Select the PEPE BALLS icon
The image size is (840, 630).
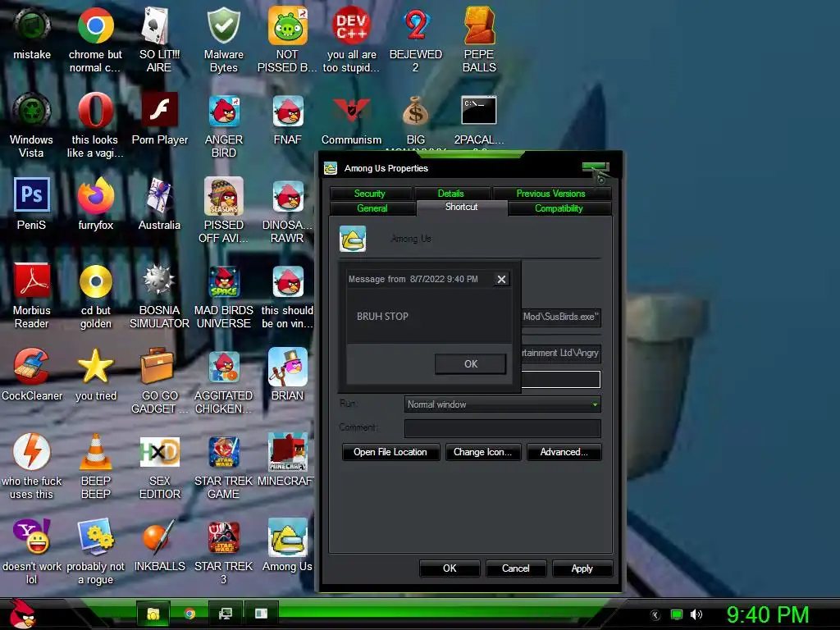tap(479, 25)
